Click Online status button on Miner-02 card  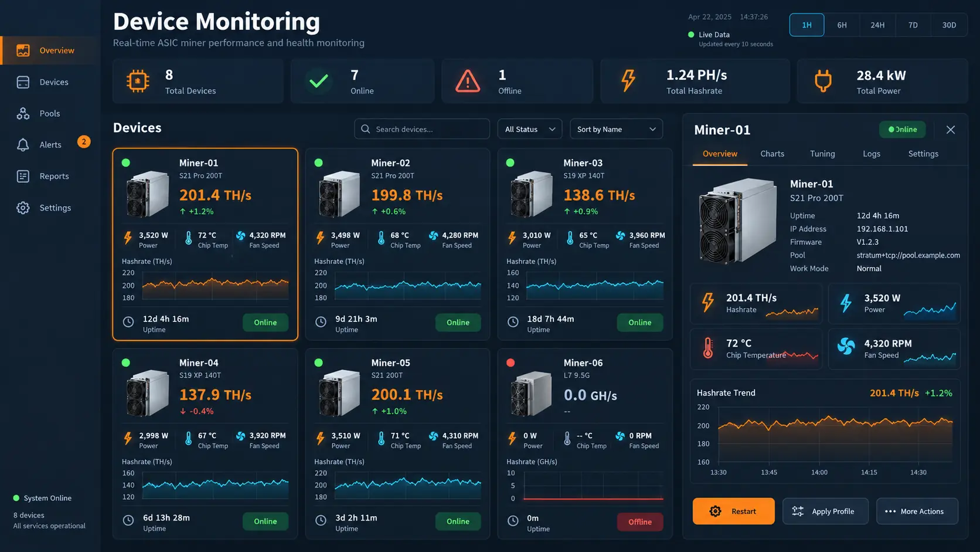click(x=458, y=323)
